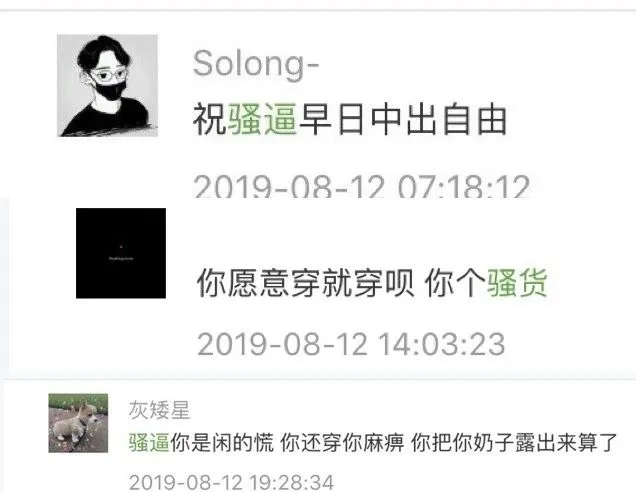
Task: Open Solong-'s masked illustrated avatar
Action: (107, 85)
